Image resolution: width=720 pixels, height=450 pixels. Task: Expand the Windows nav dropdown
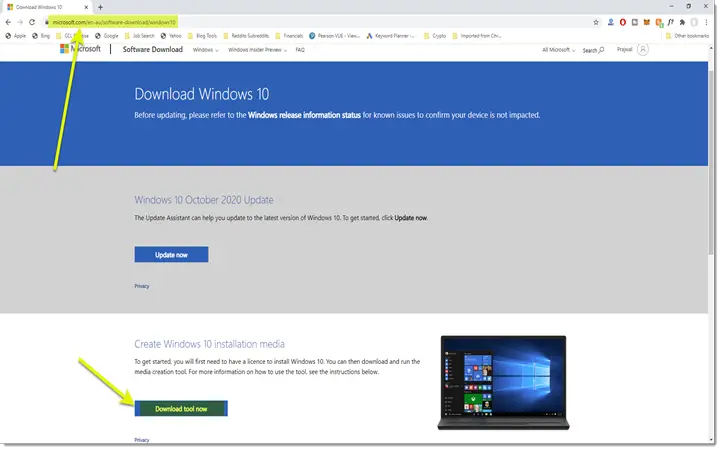pyautogui.click(x=205, y=50)
